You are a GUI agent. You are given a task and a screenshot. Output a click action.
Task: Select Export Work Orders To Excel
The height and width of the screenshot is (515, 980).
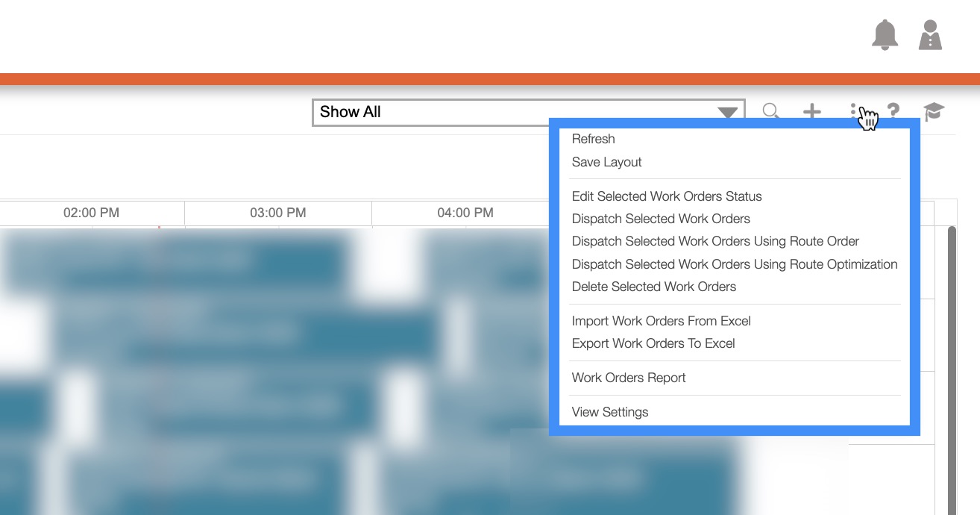pyautogui.click(x=653, y=343)
